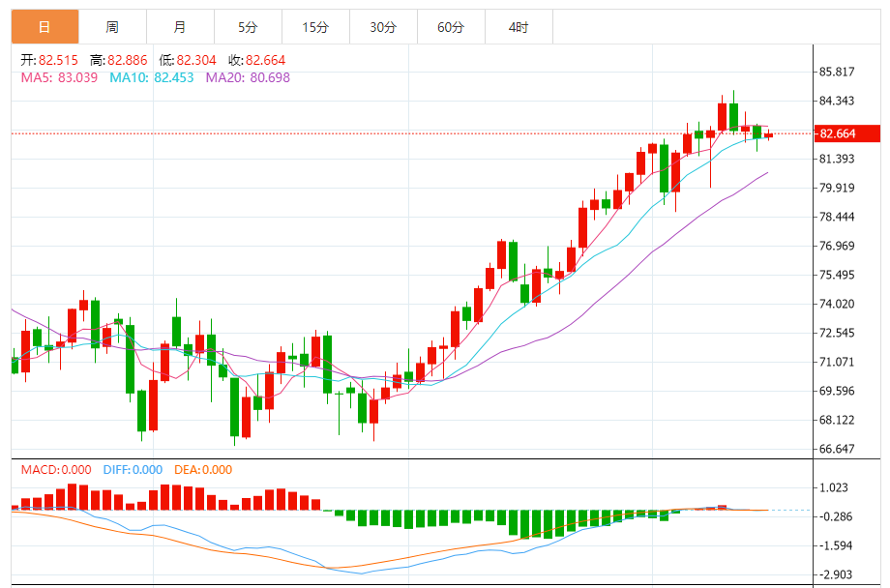Switch to the 周 weekly tab
This screenshot has width=890, height=588.
(x=112, y=27)
